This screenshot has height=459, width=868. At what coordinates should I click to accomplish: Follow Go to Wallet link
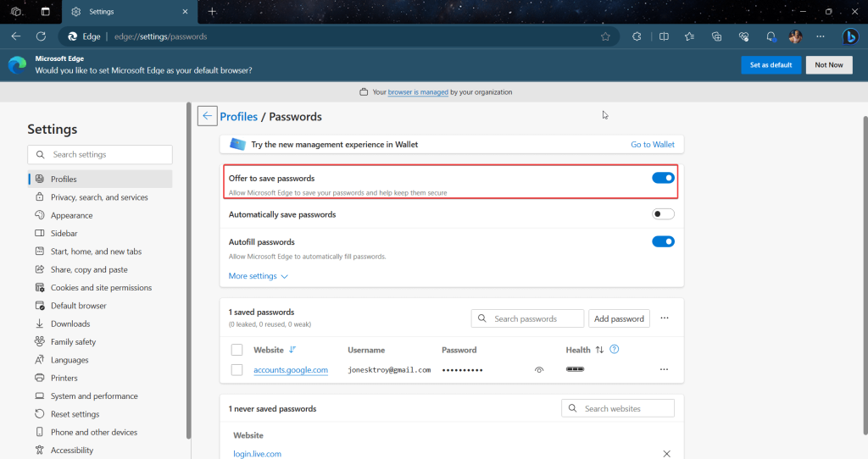point(653,144)
